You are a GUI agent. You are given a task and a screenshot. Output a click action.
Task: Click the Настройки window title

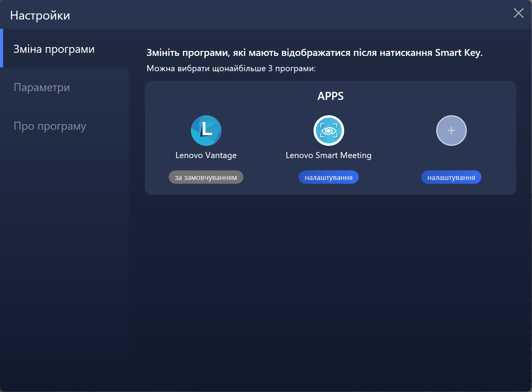(x=40, y=15)
